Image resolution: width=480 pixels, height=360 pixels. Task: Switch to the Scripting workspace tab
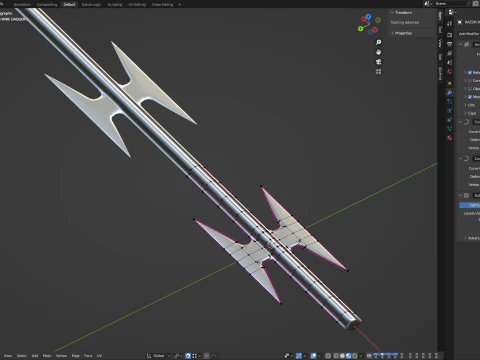(x=115, y=5)
